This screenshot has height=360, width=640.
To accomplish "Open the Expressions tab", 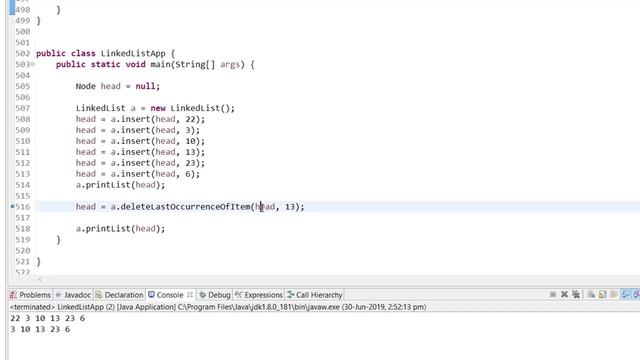I will (x=259, y=295).
